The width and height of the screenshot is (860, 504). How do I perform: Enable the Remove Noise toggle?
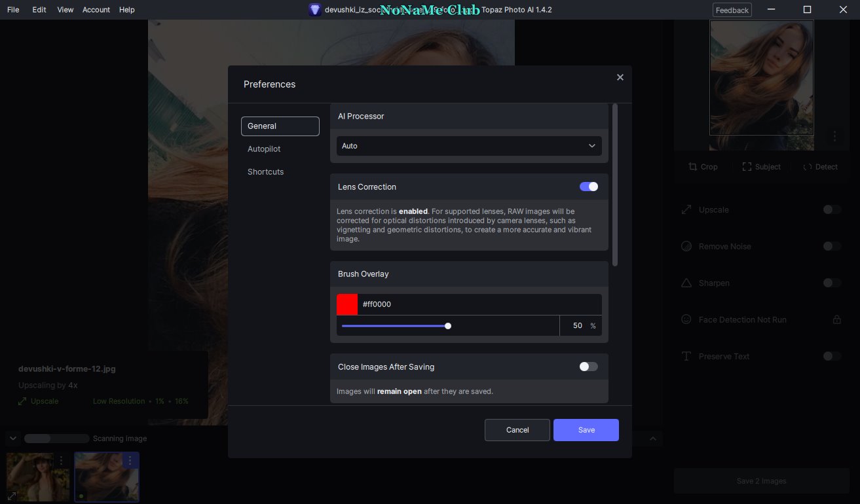pos(832,246)
